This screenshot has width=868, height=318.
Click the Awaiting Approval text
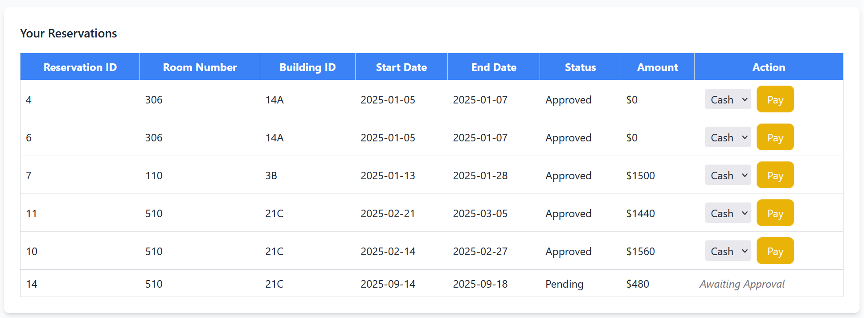tap(742, 284)
